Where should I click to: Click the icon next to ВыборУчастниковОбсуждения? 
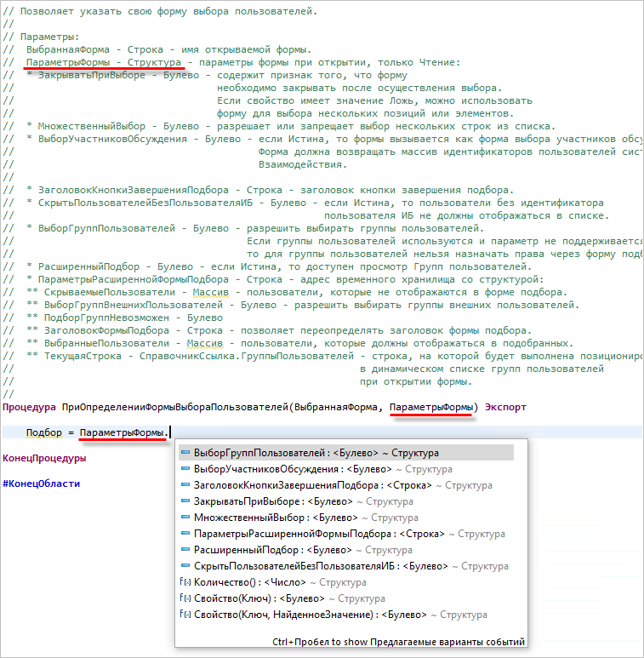coord(185,469)
